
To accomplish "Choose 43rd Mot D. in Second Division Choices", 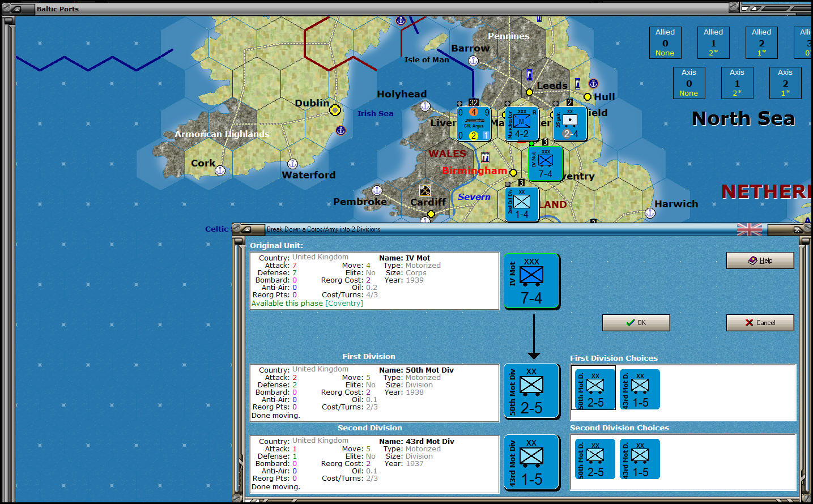I will click(x=640, y=459).
